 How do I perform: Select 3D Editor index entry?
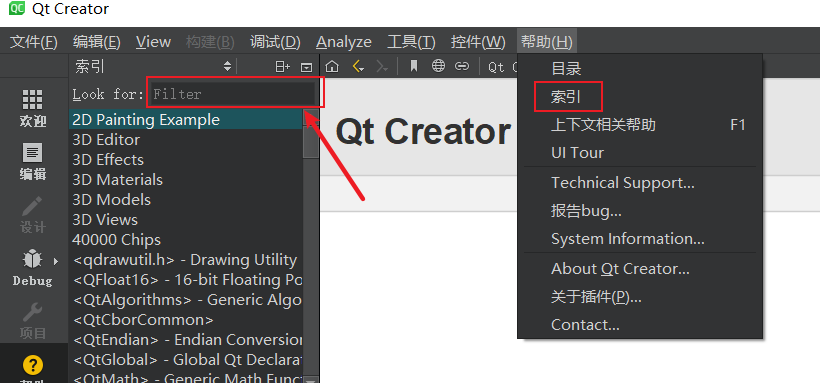[x=186, y=140]
